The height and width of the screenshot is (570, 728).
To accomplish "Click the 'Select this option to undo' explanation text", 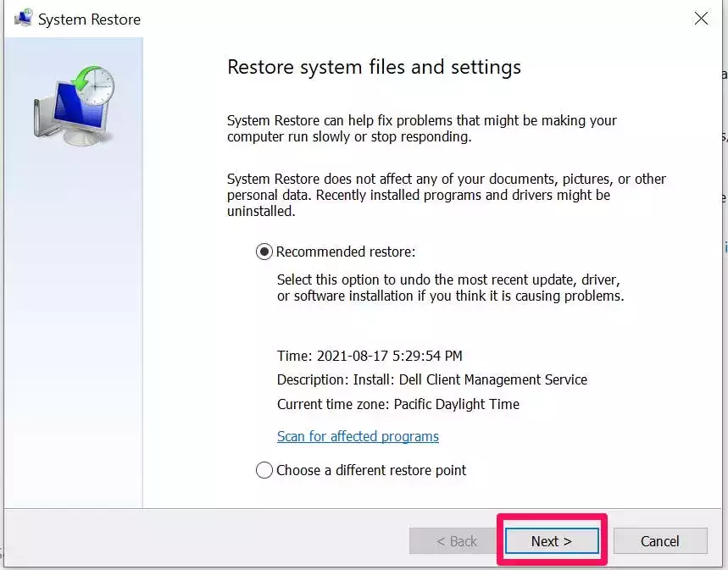I will [450, 287].
